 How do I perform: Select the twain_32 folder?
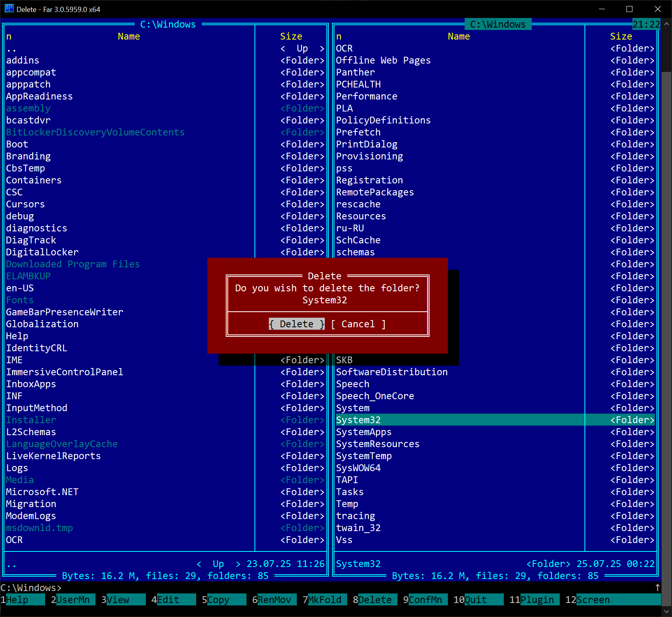coord(495,528)
